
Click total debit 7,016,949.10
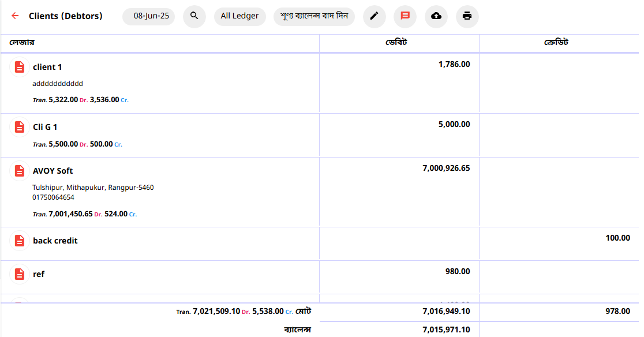click(x=447, y=311)
